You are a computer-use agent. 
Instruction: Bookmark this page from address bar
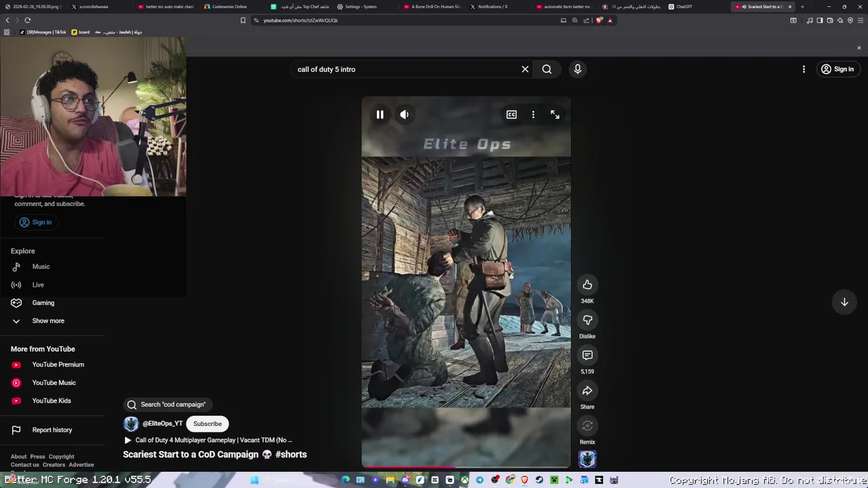click(x=243, y=20)
